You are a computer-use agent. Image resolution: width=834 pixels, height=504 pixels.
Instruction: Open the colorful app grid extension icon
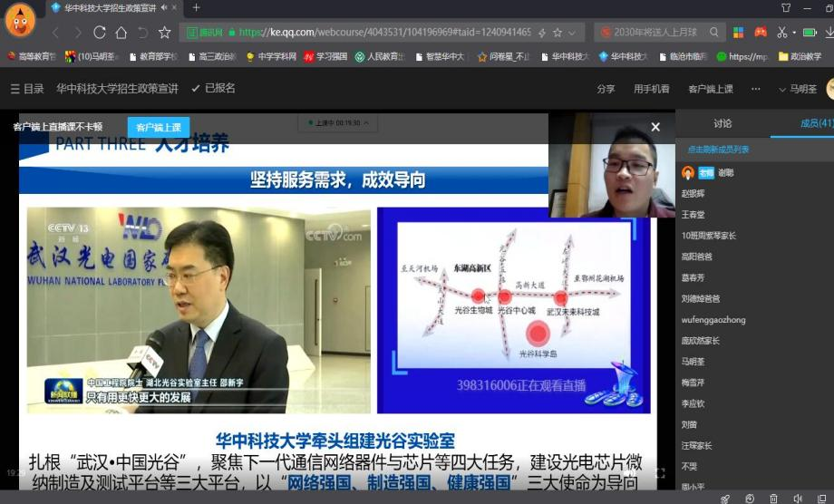point(738,33)
